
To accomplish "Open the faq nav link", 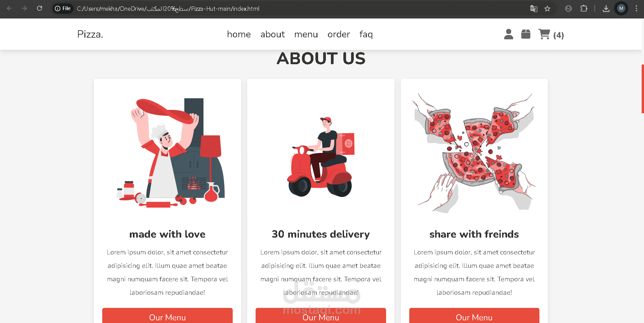I will pyautogui.click(x=366, y=34).
